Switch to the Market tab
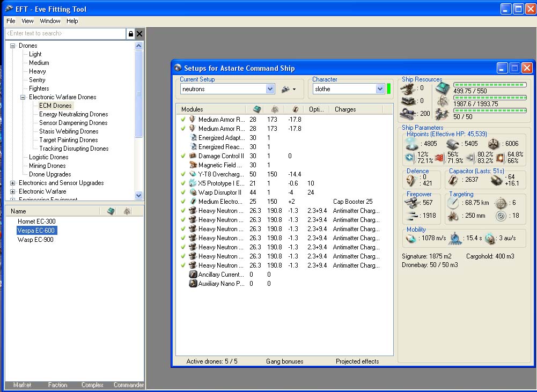The image size is (537, 392). point(22,385)
